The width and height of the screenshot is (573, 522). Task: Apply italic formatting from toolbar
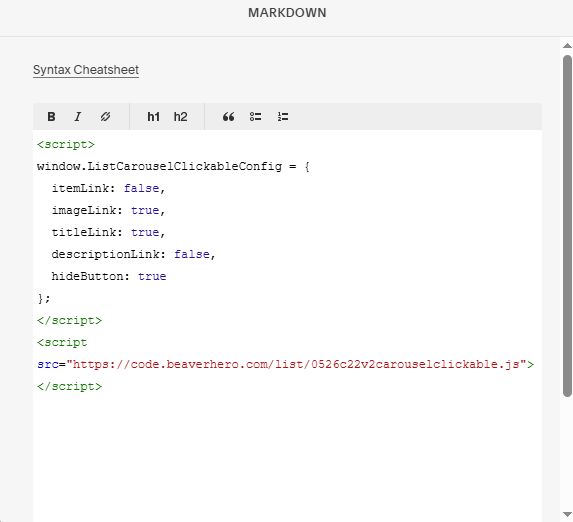pos(77,117)
